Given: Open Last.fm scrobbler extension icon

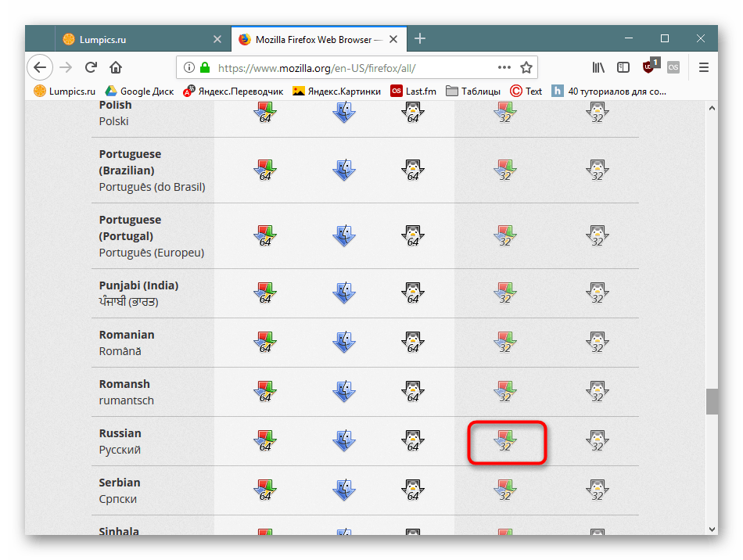Looking at the screenshot, I should 673,67.
